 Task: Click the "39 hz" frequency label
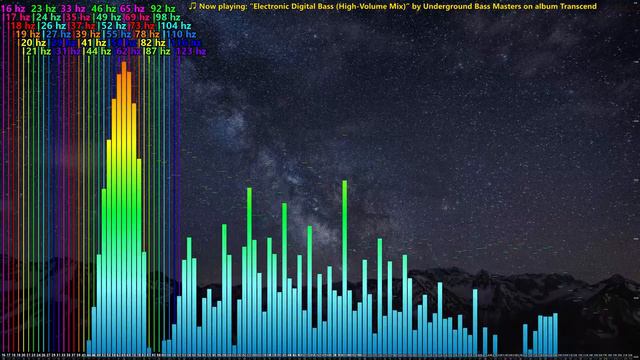point(88,34)
